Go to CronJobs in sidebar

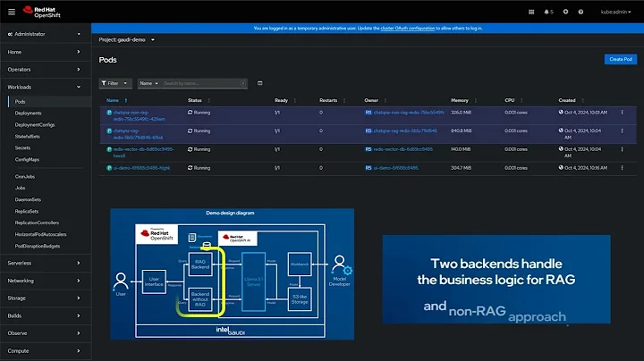(x=25, y=176)
